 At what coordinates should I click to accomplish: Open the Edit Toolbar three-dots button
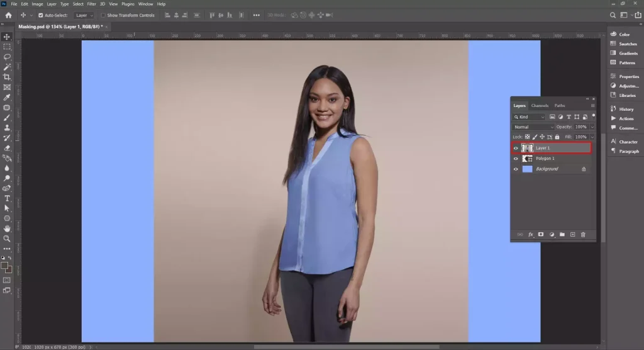point(7,249)
